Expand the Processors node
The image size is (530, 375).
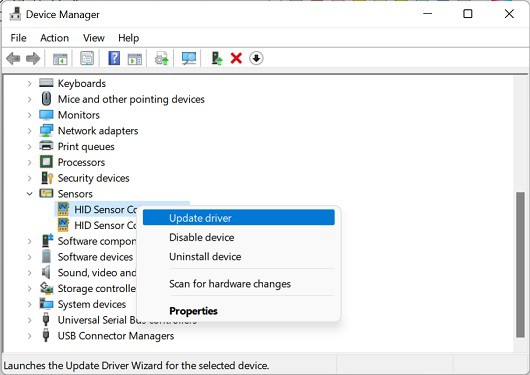(x=29, y=162)
